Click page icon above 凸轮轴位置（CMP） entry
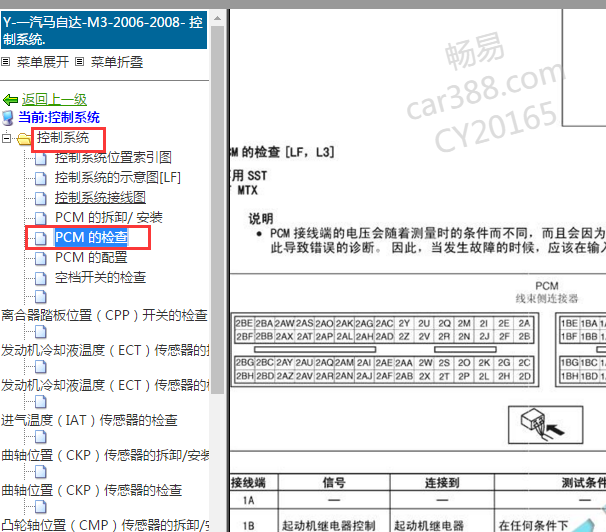The height and width of the screenshot is (532, 606). [x=41, y=507]
